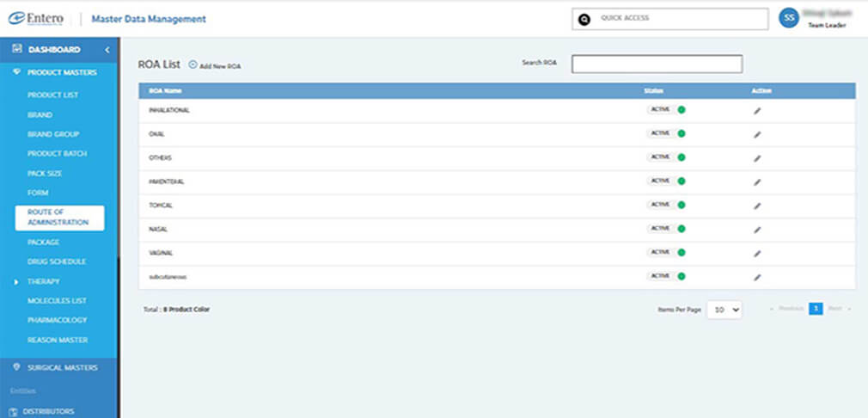The image size is (868, 418).
Task: Go to pagination page 1
Action: tap(816, 308)
